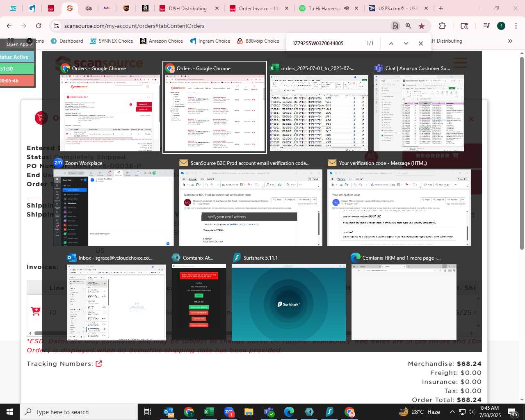Open the UPS favicon tab

(126, 8)
